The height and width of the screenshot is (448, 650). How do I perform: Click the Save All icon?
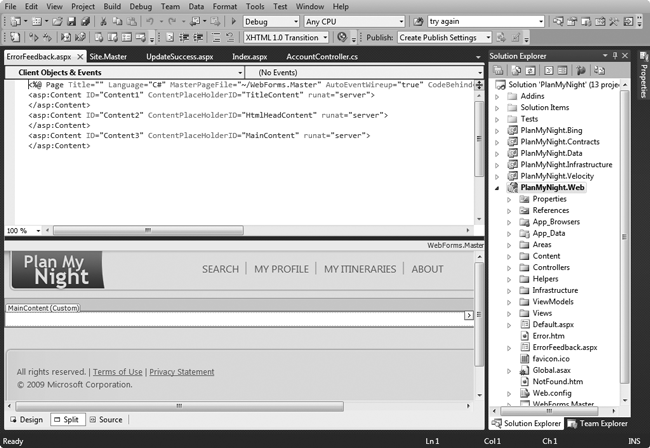pos(85,22)
